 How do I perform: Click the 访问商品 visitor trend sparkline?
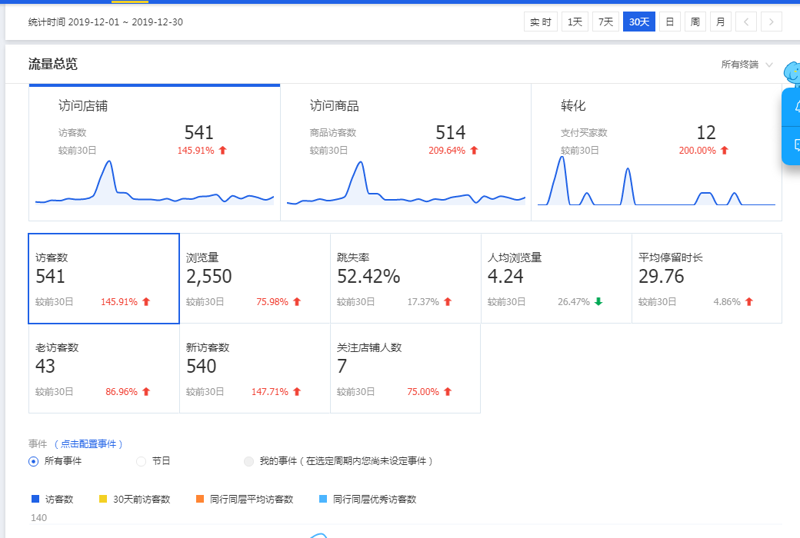coord(406,183)
